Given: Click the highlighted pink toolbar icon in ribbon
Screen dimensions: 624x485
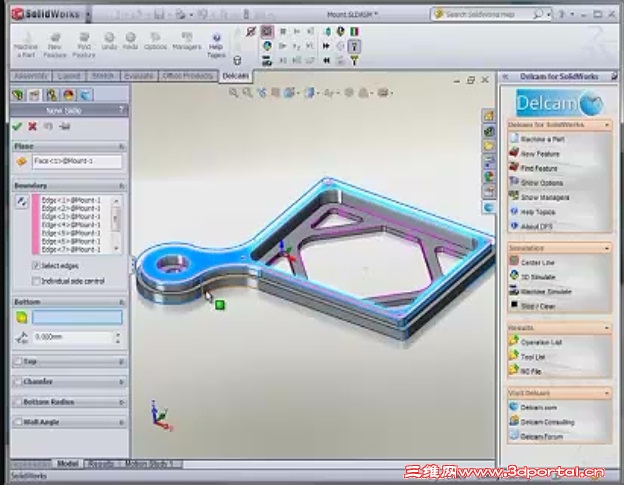Looking at the screenshot, I should [x=267, y=31].
